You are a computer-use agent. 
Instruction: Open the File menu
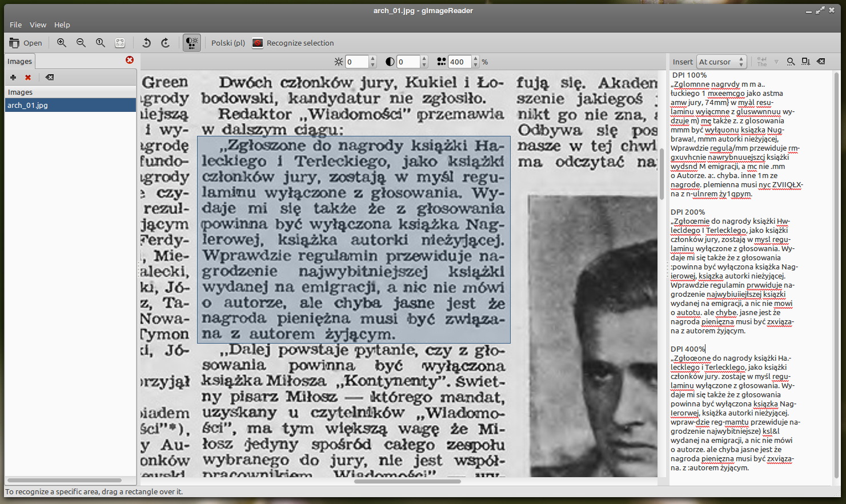click(x=16, y=25)
